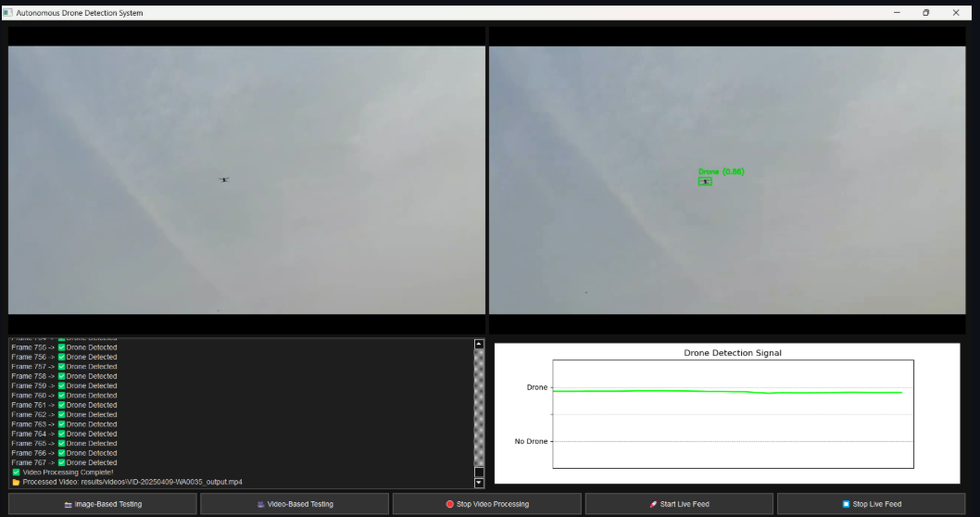980x517 pixels.
Task: Click the picture icon on Image-Based Testing
Action: [x=69, y=504]
